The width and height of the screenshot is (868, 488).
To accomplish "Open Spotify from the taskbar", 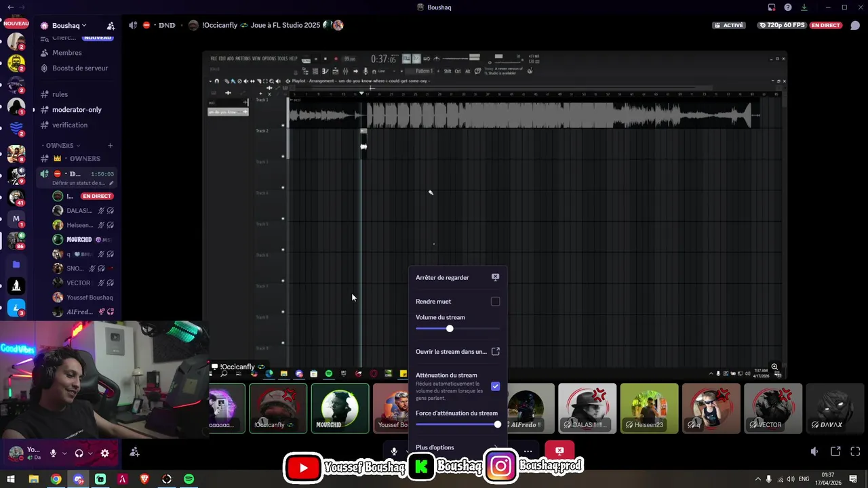I will [189, 479].
